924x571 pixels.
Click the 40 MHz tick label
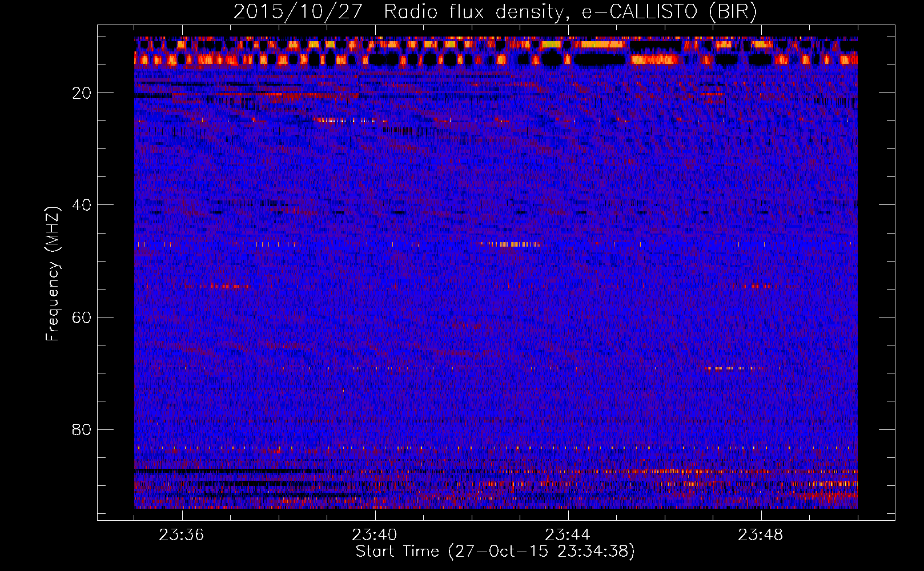coord(82,205)
